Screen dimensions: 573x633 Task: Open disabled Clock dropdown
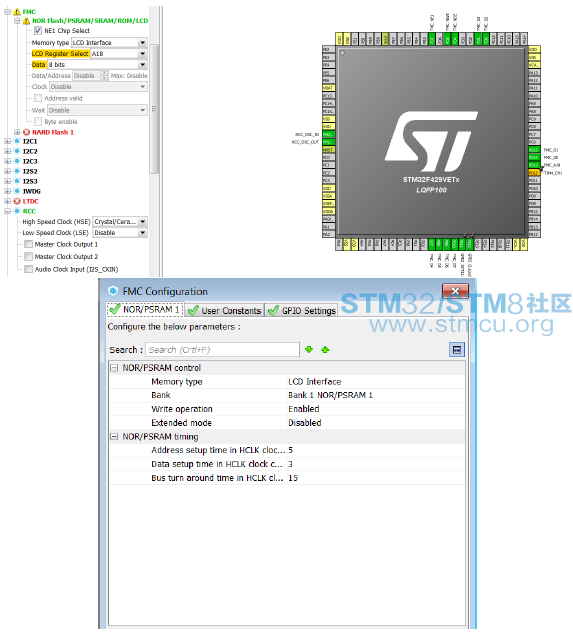click(98, 86)
